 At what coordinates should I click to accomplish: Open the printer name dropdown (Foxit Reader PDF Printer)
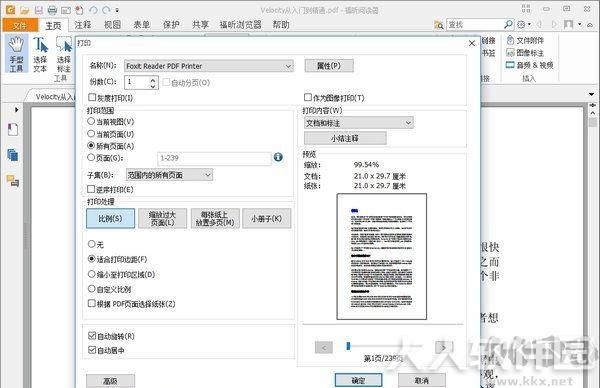click(209, 66)
